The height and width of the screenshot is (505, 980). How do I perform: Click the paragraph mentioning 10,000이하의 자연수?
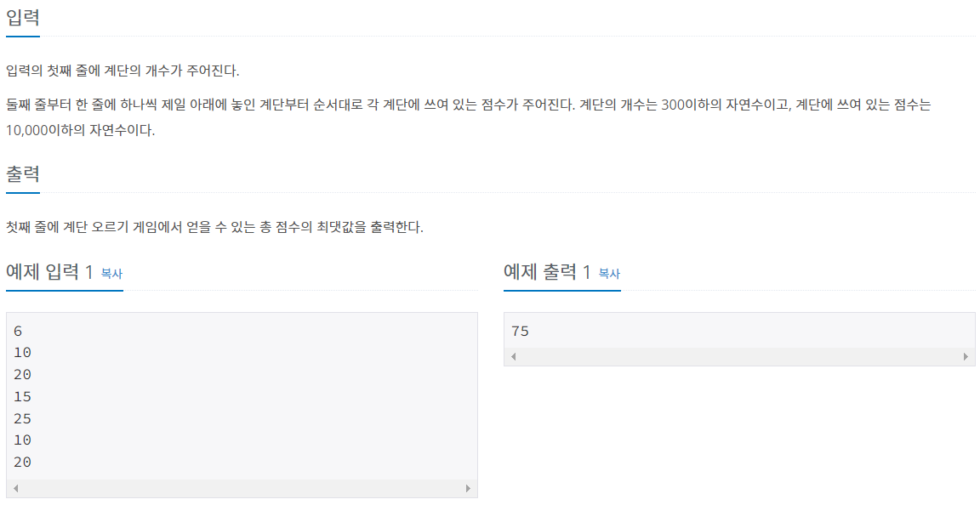point(469,117)
